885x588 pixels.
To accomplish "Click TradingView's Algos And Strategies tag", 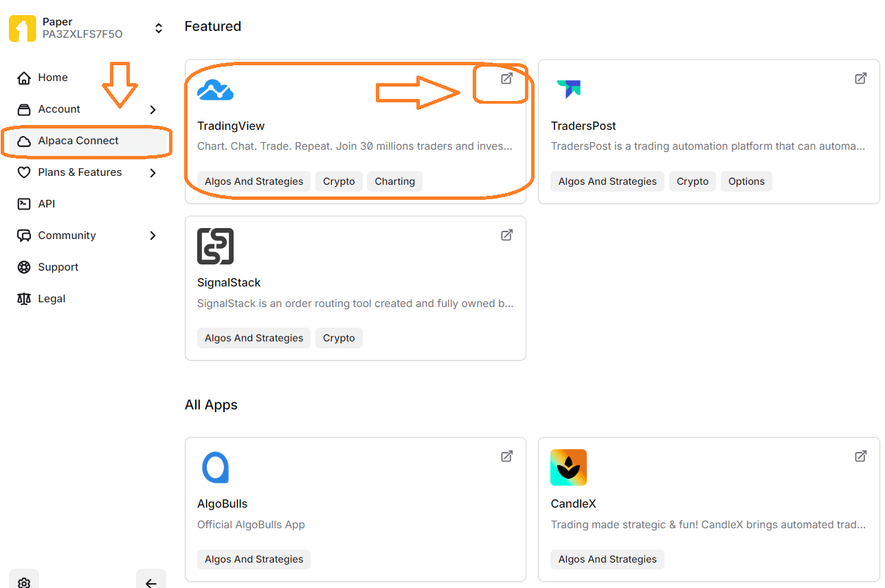I will [254, 181].
